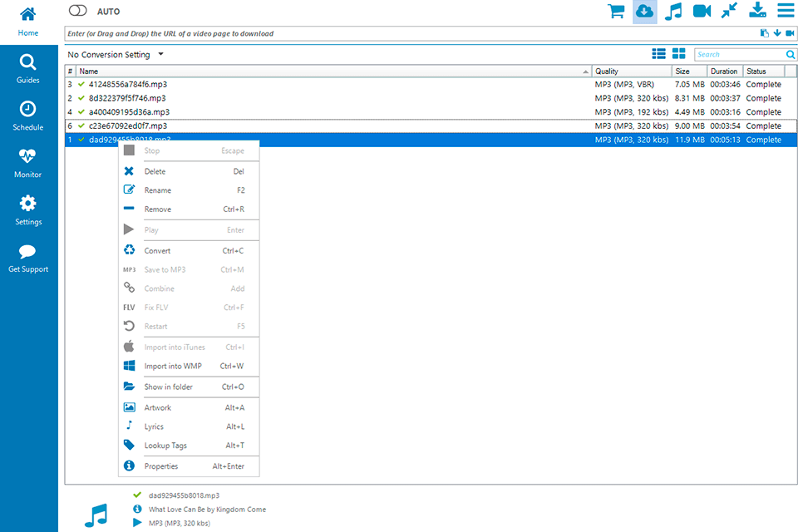
Task: Open the Schedule page in sidebar
Action: [28, 116]
